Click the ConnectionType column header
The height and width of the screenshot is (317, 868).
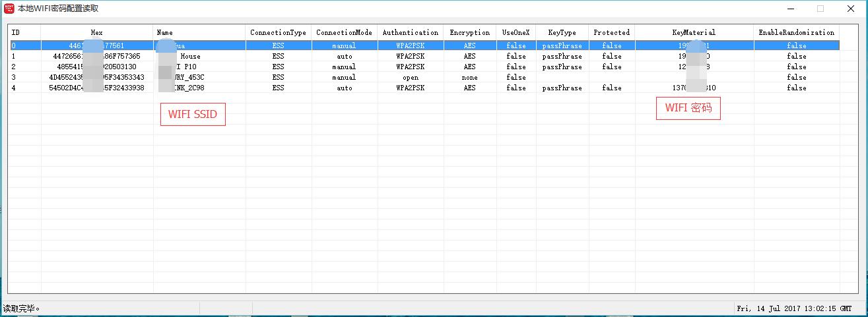278,32
